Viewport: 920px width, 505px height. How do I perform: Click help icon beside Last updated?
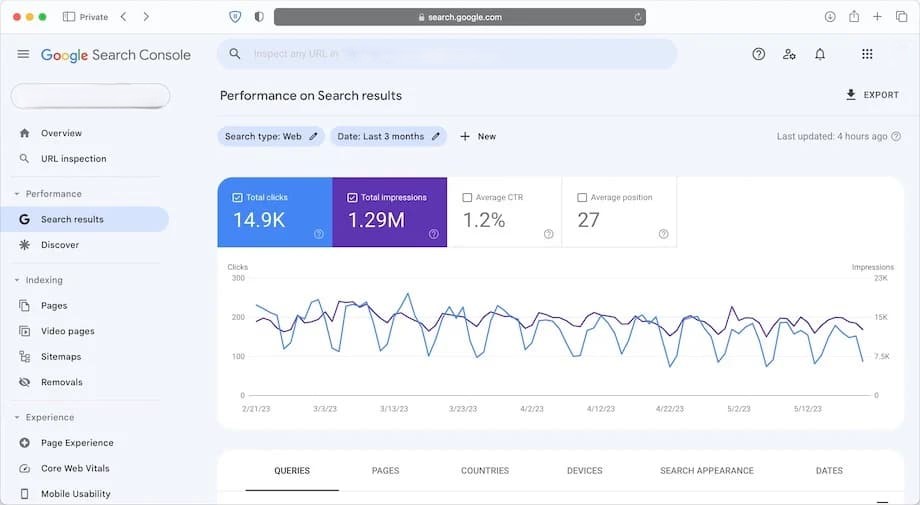896,137
